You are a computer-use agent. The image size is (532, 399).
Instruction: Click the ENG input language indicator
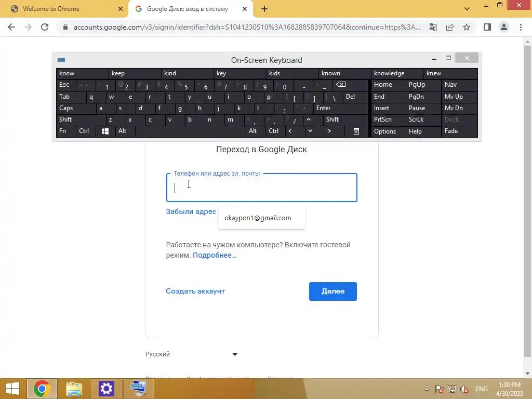pyautogui.click(x=482, y=389)
